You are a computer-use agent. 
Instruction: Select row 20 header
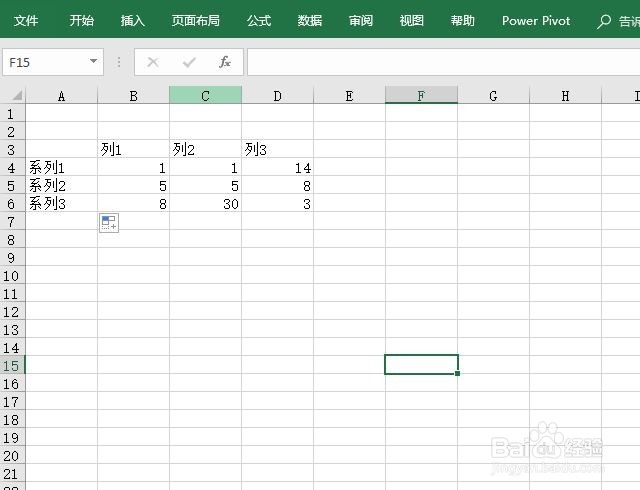point(12,455)
